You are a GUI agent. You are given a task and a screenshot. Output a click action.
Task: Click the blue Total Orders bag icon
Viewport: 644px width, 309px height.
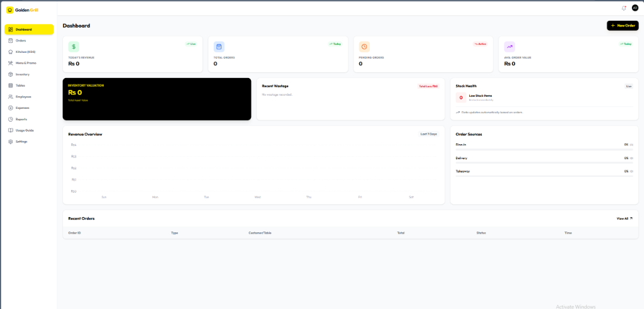219,47
